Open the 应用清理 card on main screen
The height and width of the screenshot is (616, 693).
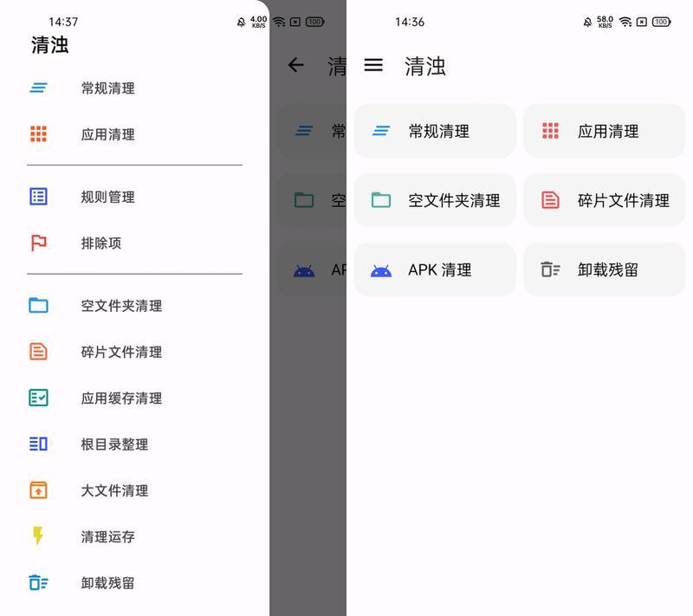point(604,131)
